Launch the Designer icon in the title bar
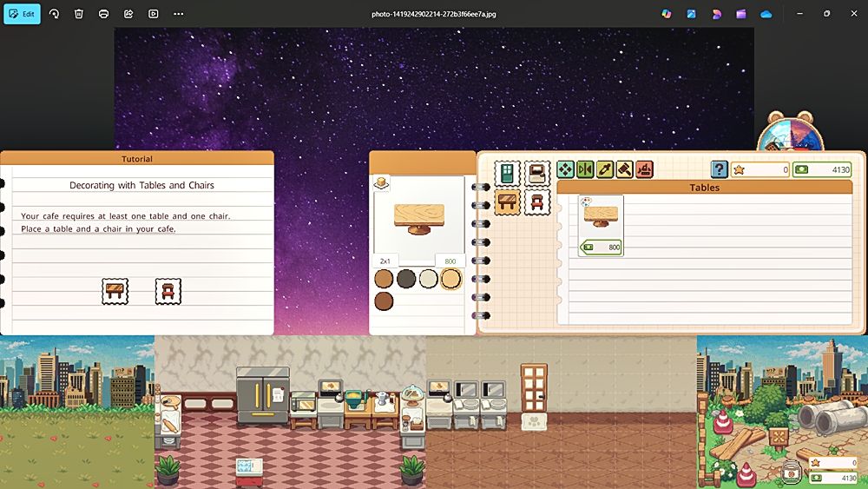 (x=716, y=14)
